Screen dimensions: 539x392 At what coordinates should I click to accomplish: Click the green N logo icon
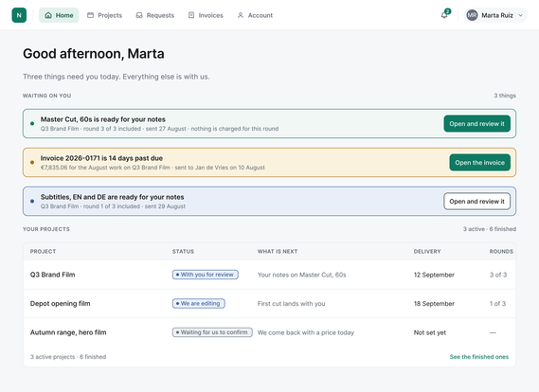pos(19,15)
